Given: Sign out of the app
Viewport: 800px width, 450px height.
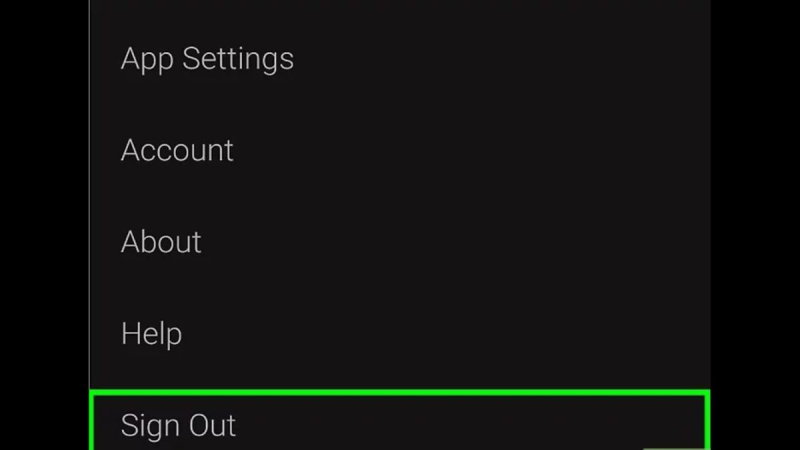Looking at the screenshot, I should click(x=178, y=425).
